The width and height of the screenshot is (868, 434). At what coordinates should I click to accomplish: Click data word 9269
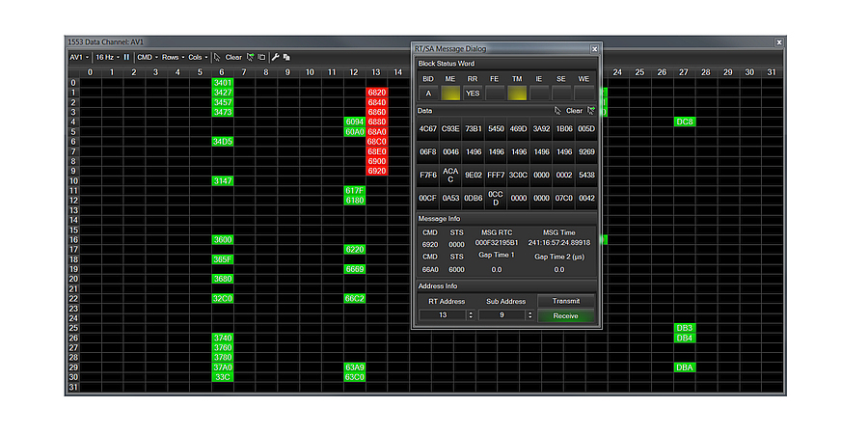pos(586,151)
